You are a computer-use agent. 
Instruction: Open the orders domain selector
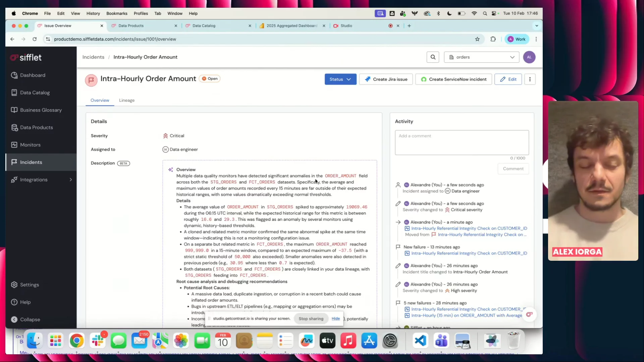[x=481, y=57]
